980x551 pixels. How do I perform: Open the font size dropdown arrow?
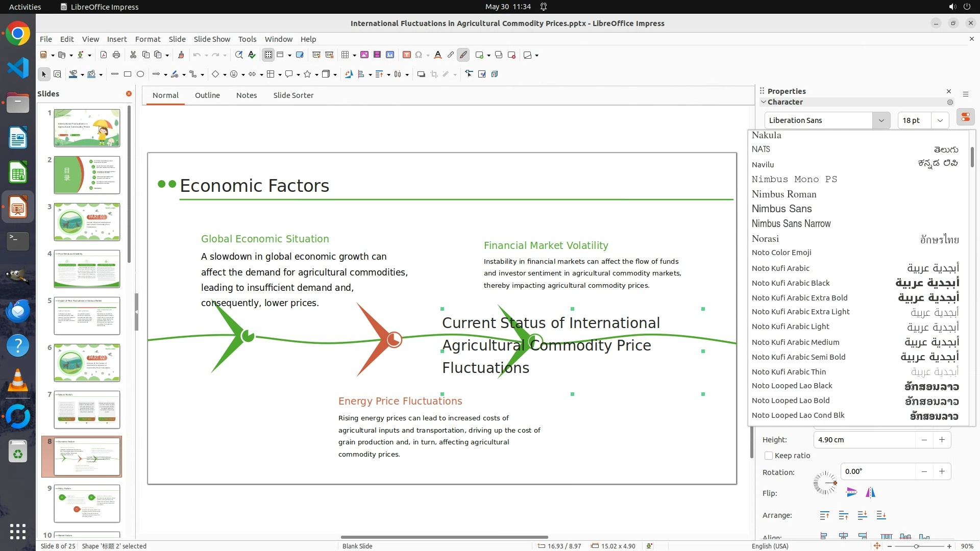tap(940, 120)
